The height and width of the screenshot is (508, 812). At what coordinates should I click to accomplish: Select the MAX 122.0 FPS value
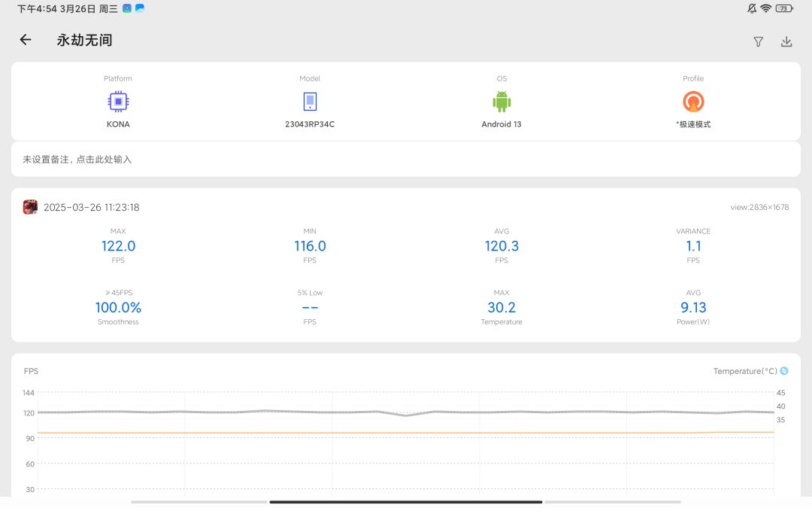(118, 245)
